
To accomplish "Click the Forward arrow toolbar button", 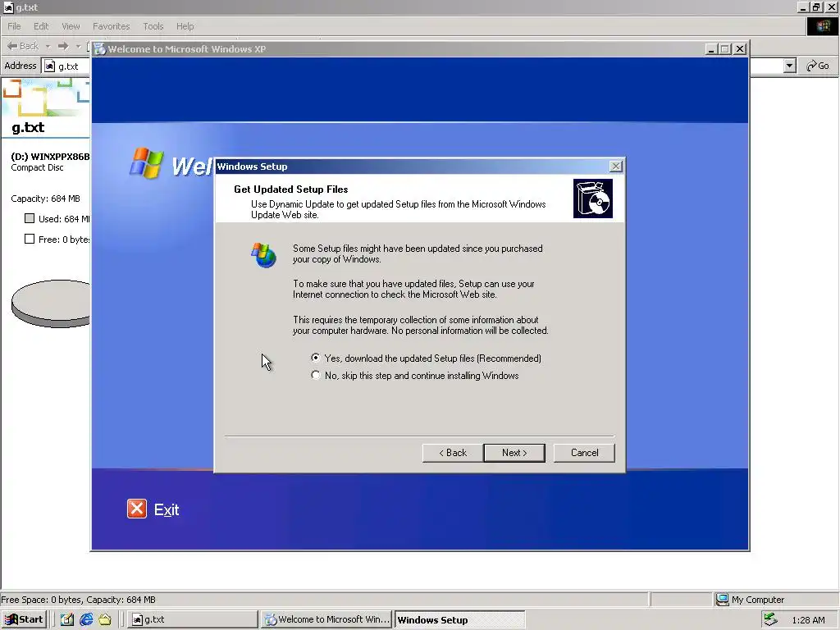I will click(63, 46).
